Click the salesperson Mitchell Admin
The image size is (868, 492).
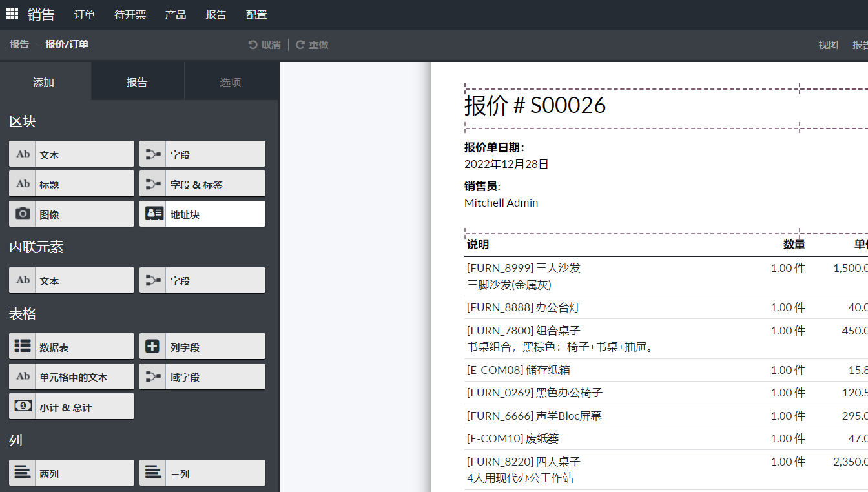(501, 203)
